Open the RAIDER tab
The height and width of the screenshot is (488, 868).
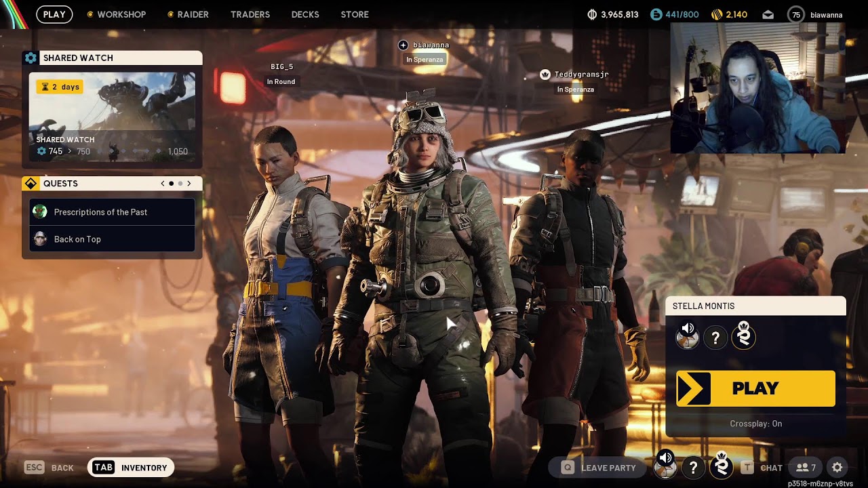pyautogui.click(x=193, y=14)
